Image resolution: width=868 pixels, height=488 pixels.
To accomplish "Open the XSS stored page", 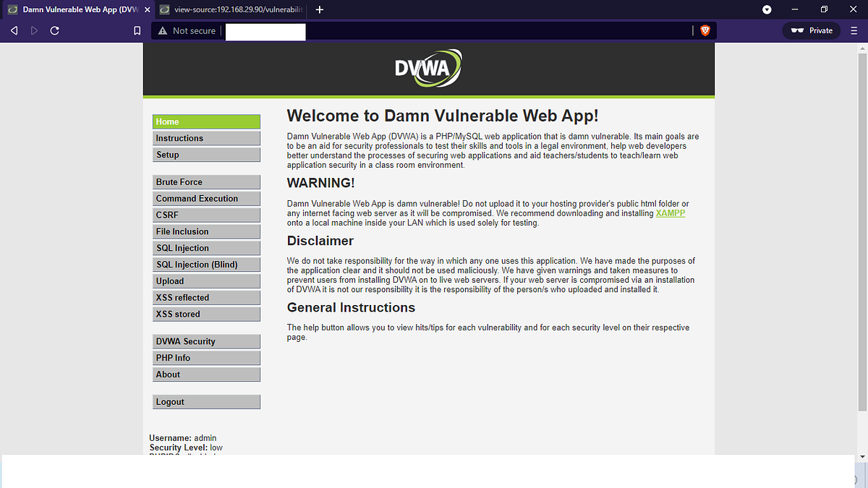I will [206, 314].
